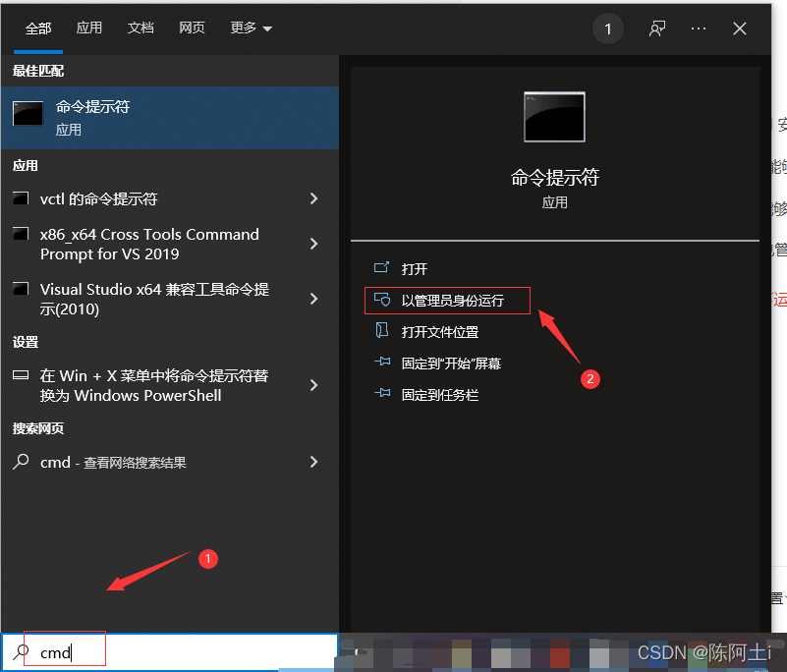Open vctl 的命令提示符 result

point(170,198)
